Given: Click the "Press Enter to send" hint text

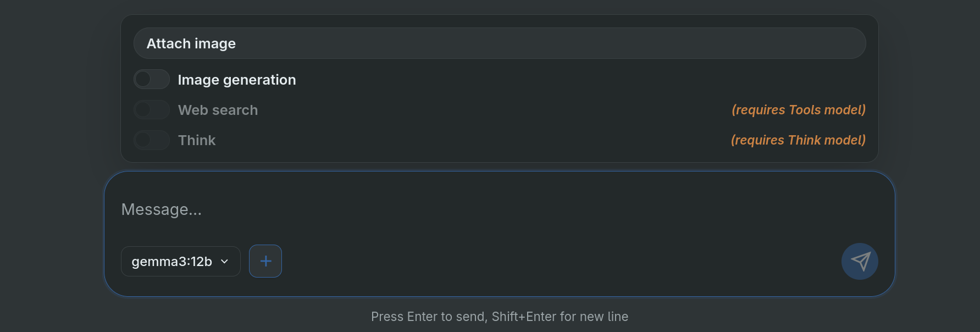Looking at the screenshot, I should coord(499,317).
